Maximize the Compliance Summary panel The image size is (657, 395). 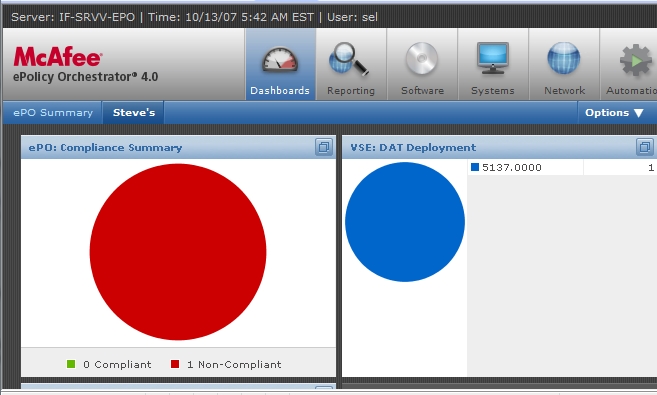click(324, 147)
